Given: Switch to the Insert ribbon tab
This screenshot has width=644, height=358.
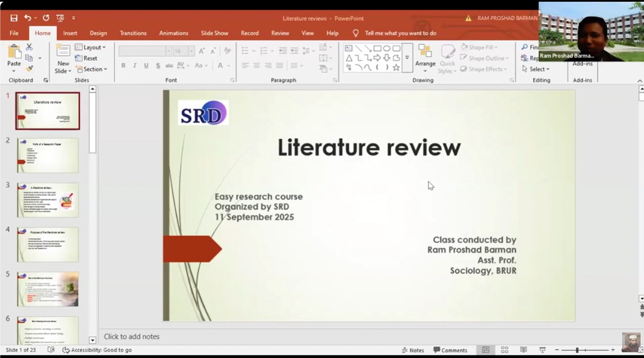Looking at the screenshot, I should tap(70, 33).
